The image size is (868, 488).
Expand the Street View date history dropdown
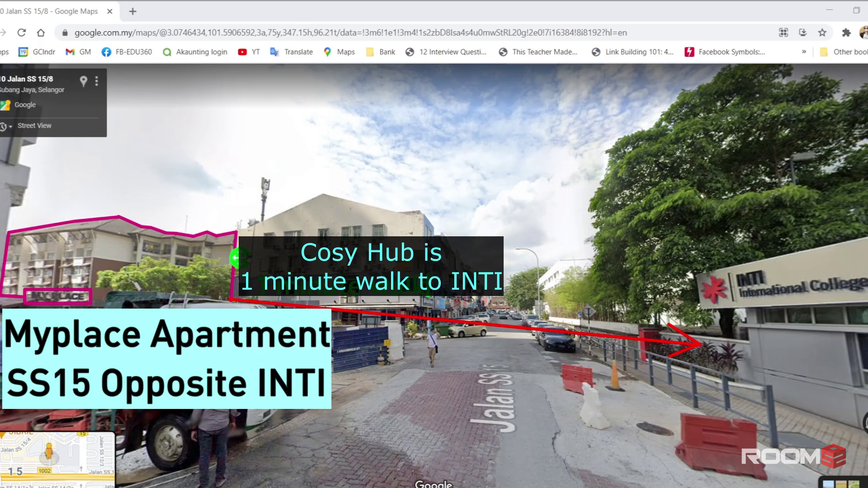pos(6,127)
